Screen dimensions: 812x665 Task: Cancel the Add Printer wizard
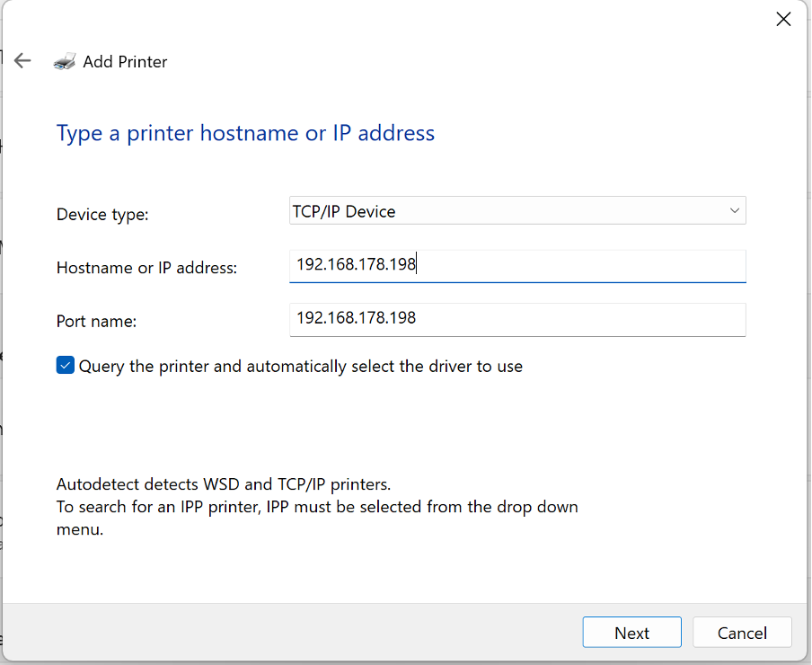pyautogui.click(x=742, y=632)
